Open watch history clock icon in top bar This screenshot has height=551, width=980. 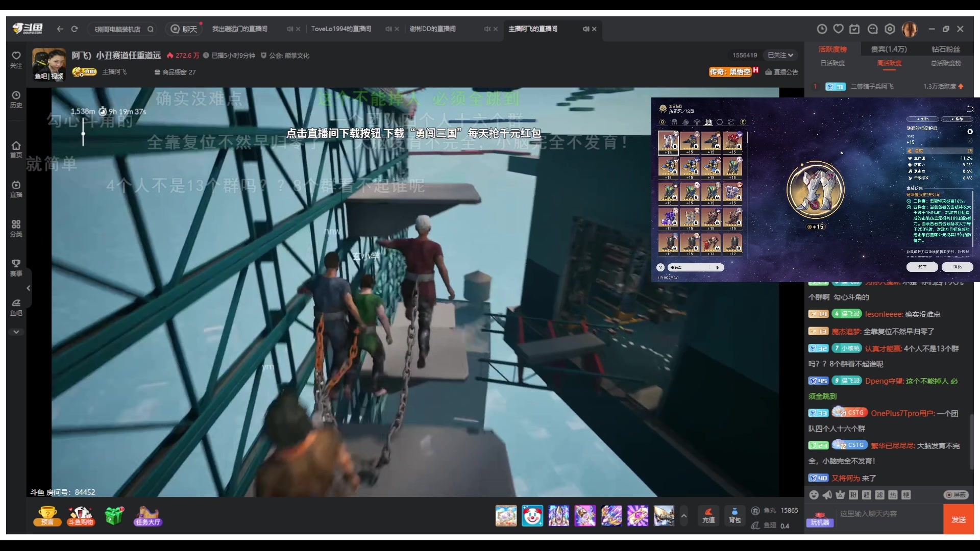pos(822,29)
